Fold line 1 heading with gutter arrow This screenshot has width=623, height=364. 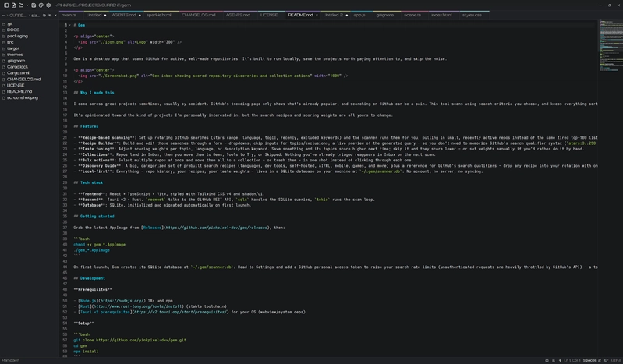pos(69,25)
